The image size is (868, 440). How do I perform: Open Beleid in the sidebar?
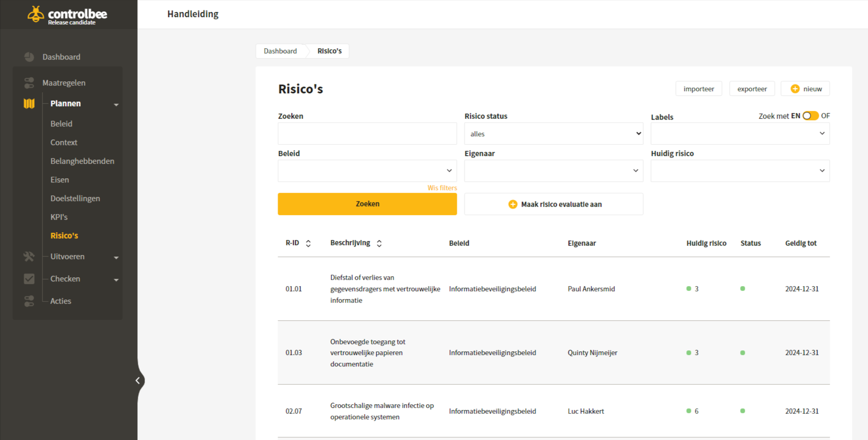coord(62,124)
